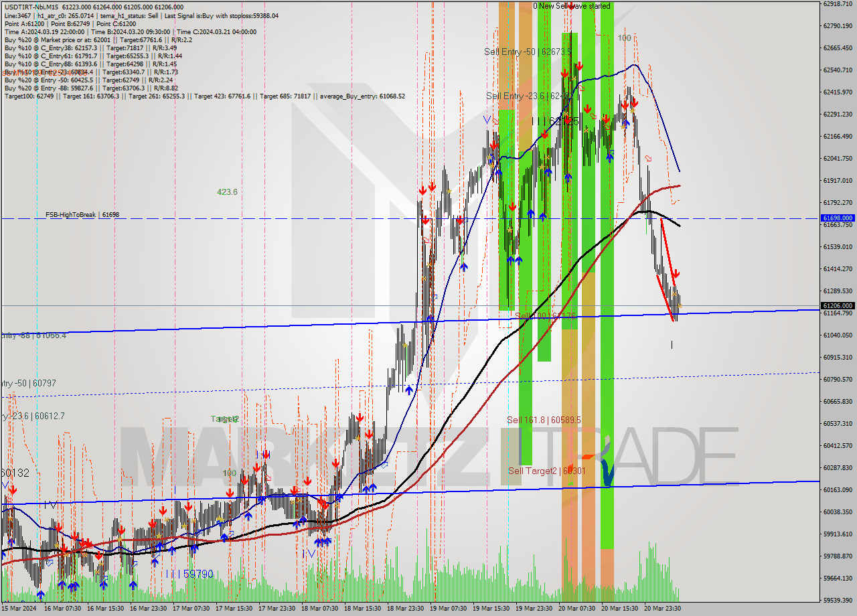
Task: Click the 'try -50 | 60797' label
Action: pyautogui.click(x=28, y=384)
